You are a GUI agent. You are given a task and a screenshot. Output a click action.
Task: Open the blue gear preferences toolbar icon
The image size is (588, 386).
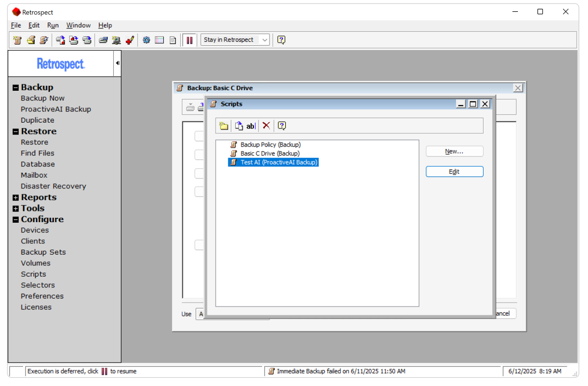click(146, 40)
